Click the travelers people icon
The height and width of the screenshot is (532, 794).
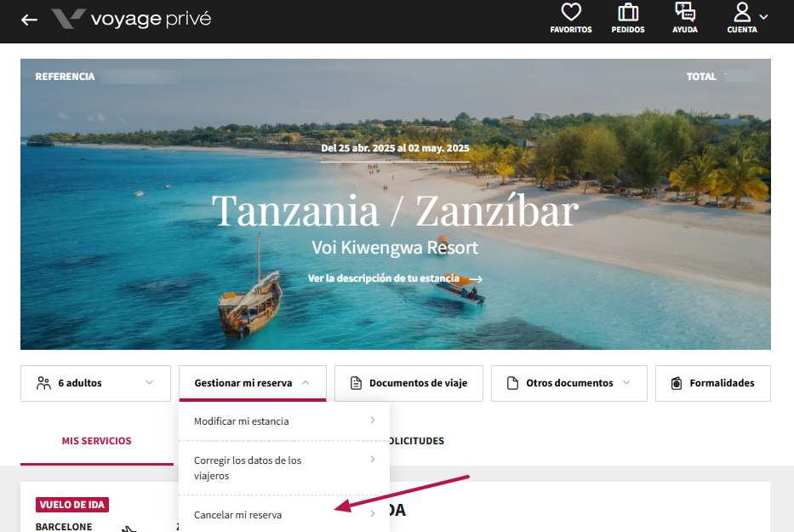click(x=44, y=383)
